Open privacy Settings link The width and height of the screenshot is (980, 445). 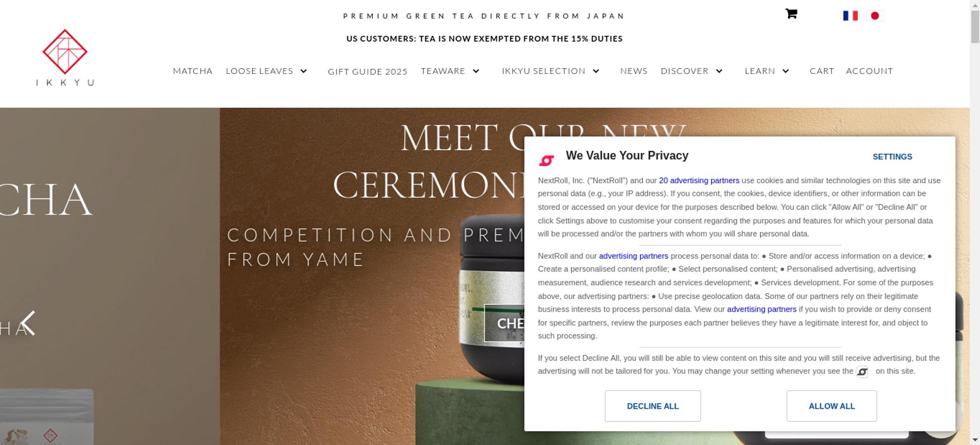coord(892,157)
